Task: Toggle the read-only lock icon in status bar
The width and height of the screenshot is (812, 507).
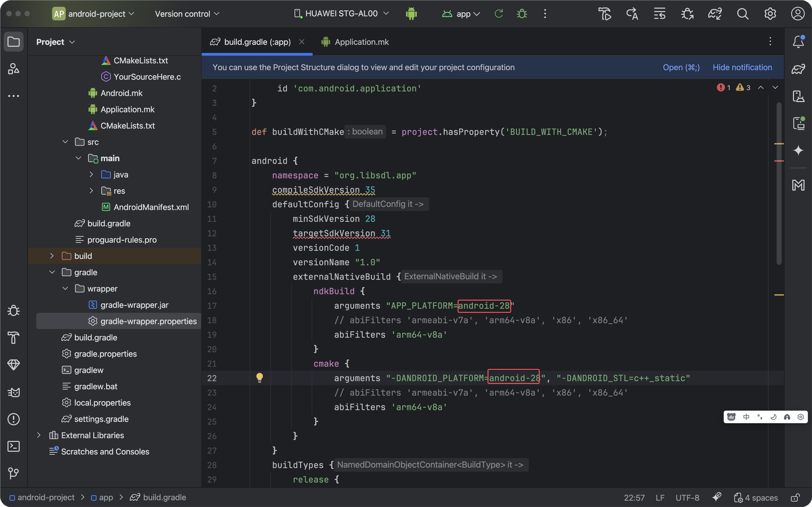Action: tap(795, 498)
